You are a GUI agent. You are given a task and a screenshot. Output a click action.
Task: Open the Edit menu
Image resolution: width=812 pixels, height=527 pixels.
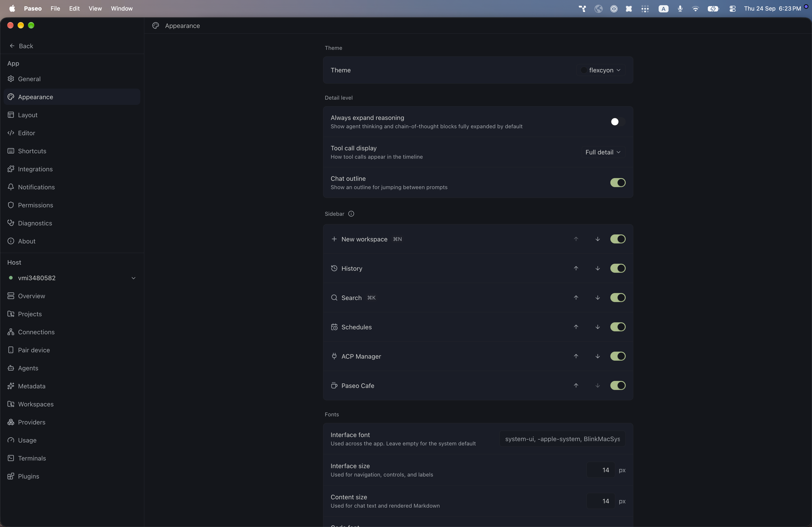point(74,9)
